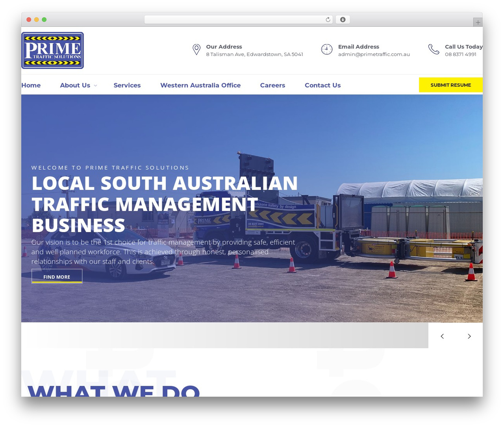Click the clock icon beside Email Address
This screenshot has height=427, width=504.
327,49
